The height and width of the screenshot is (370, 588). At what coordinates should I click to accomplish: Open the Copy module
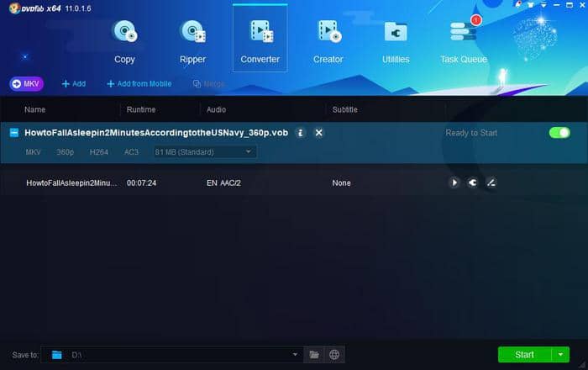click(124, 40)
